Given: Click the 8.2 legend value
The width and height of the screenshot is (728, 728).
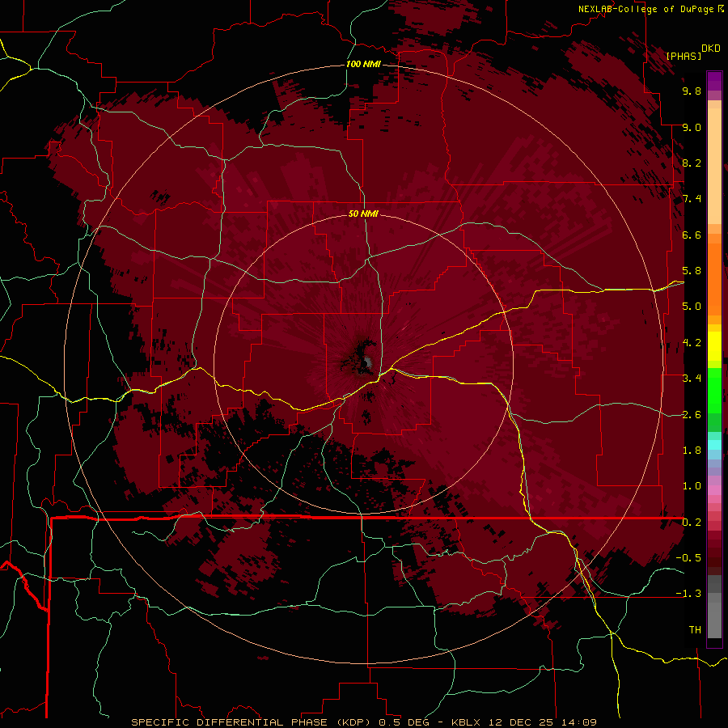Looking at the screenshot, I should (692, 163).
